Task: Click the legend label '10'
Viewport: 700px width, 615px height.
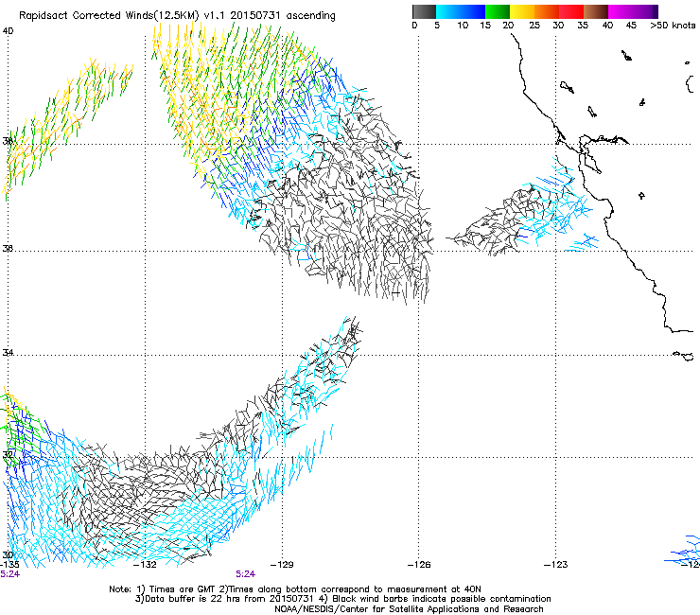Action: tap(463, 26)
